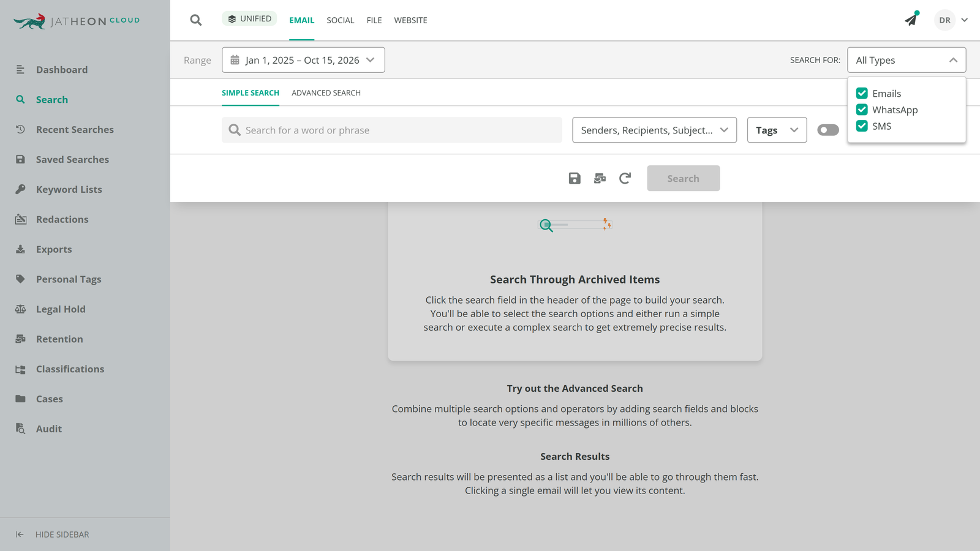Image resolution: width=980 pixels, height=551 pixels.
Task: Open Keyword Lists section
Action: coord(69,190)
